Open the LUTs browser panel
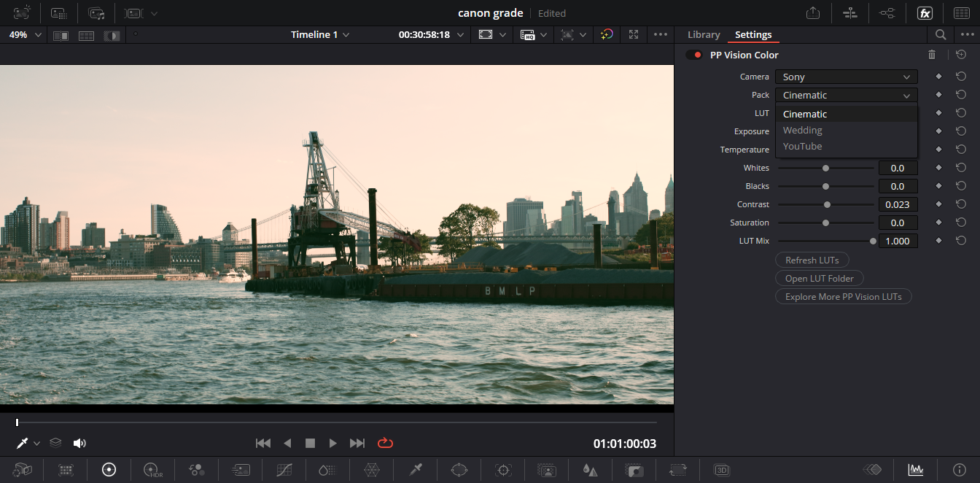This screenshot has width=980, height=483. coord(59,12)
